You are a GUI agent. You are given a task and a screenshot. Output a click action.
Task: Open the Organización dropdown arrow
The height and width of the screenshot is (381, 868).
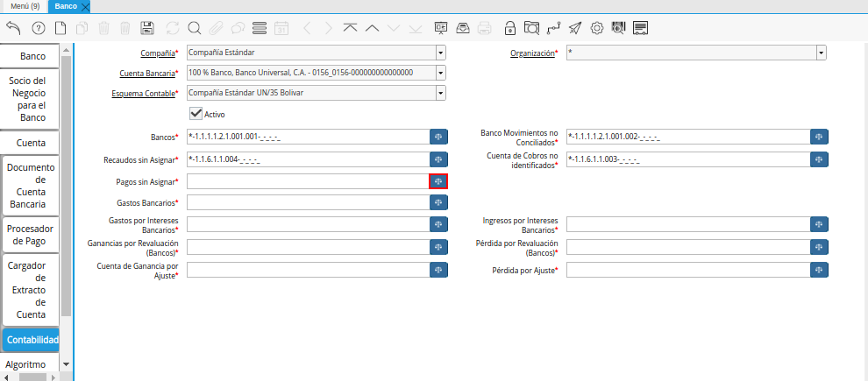pos(822,53)
